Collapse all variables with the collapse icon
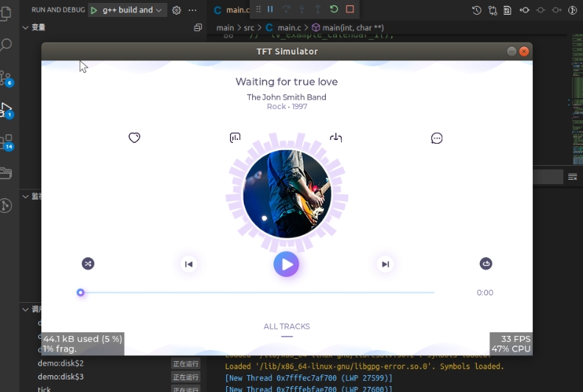 click(198, 27)
